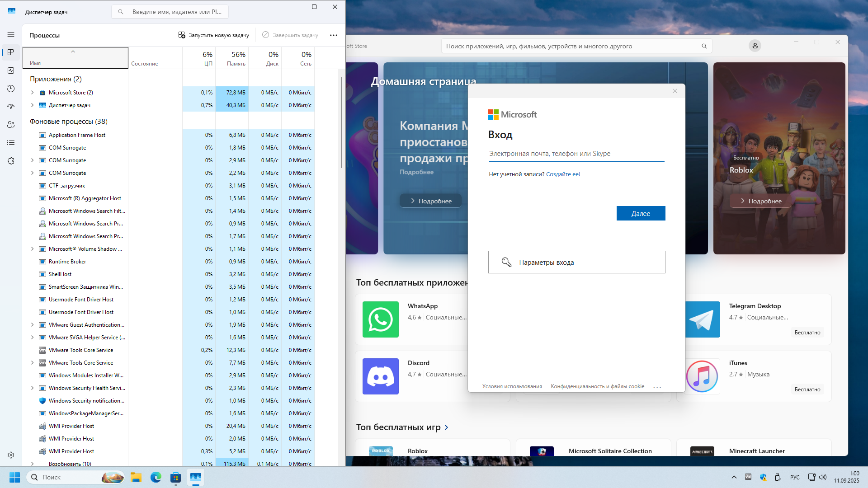The width and height of the screenshot is (868, 488).
Task: Click РУС language indicator in tray
Action: pyautogui.click(x=795, y=477)
